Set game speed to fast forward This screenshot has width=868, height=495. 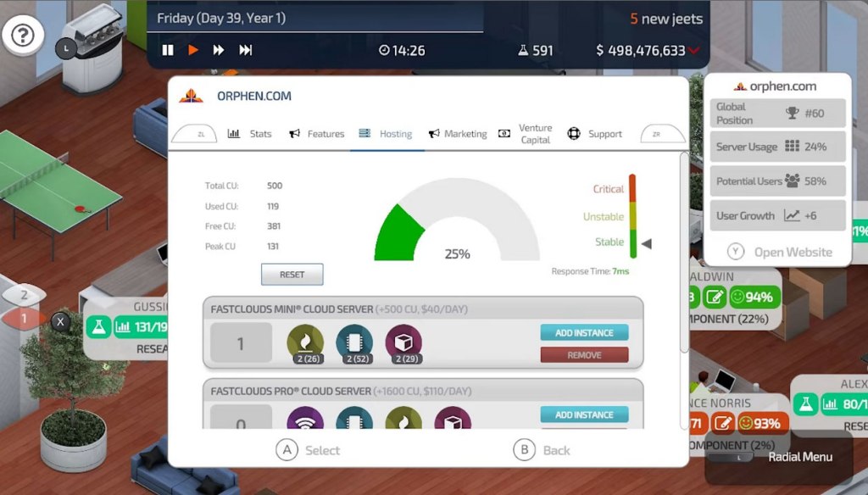coord(219,51)
